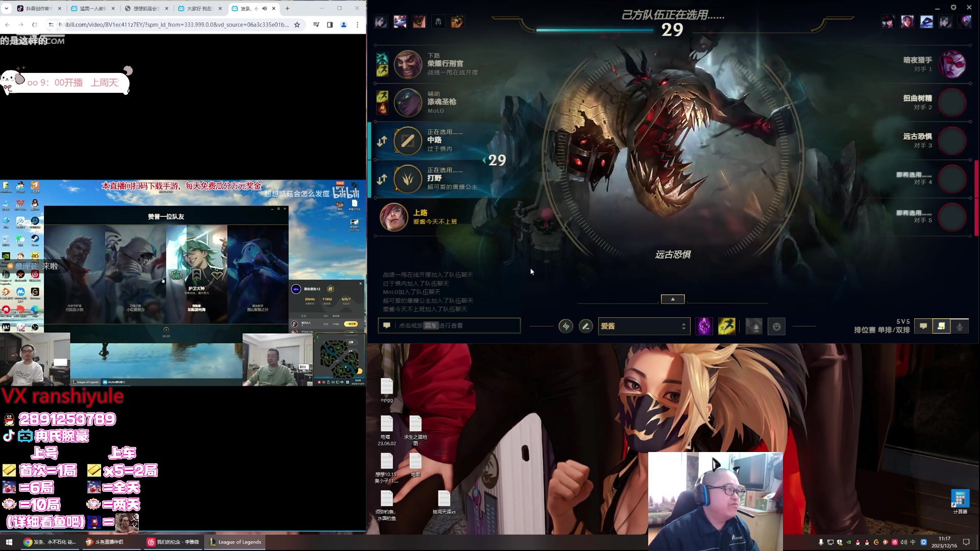Viewport: 980px width, 551px height.
Task: Open the Windows Start menu
Action: [9, 542]
